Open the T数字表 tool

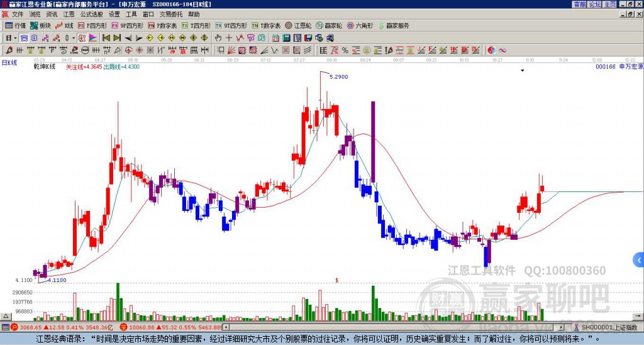266,25
